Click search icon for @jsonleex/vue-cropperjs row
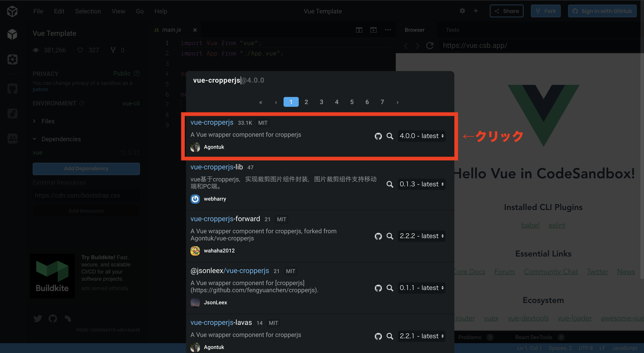 tap(390, 288)
